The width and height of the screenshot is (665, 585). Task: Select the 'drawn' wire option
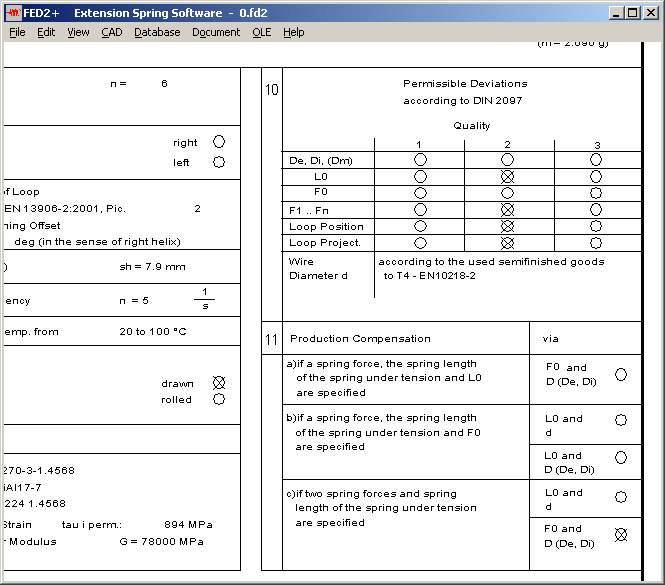219,383
